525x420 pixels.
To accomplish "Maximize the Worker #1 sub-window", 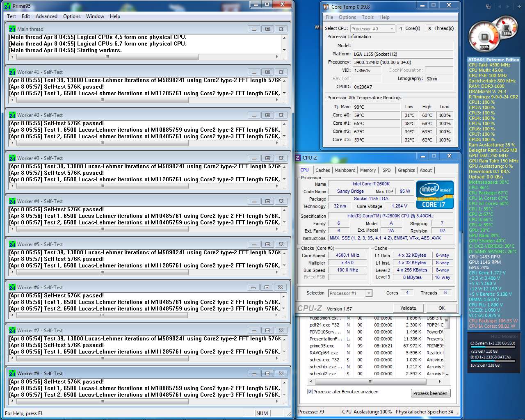I will (267, 72).
